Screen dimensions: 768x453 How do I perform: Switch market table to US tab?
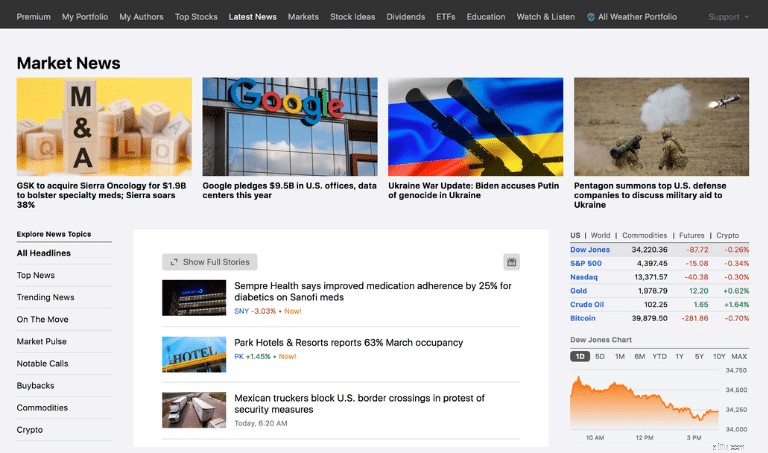(575, 235)
